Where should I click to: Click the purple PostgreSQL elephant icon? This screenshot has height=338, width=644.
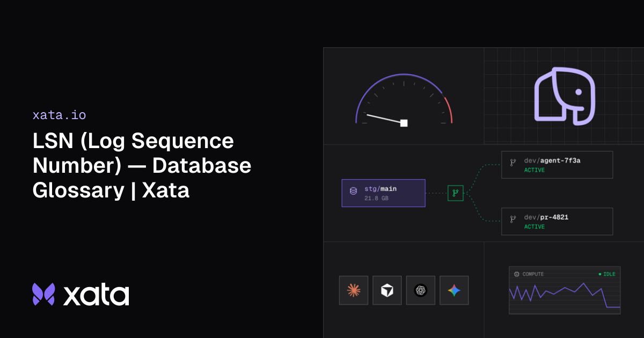[565, 96]
